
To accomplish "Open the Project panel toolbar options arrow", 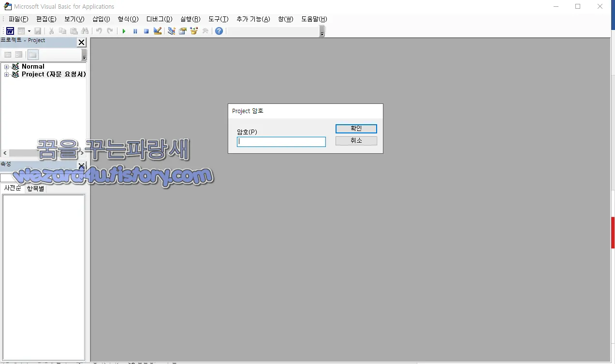I will tap(85, 55).
